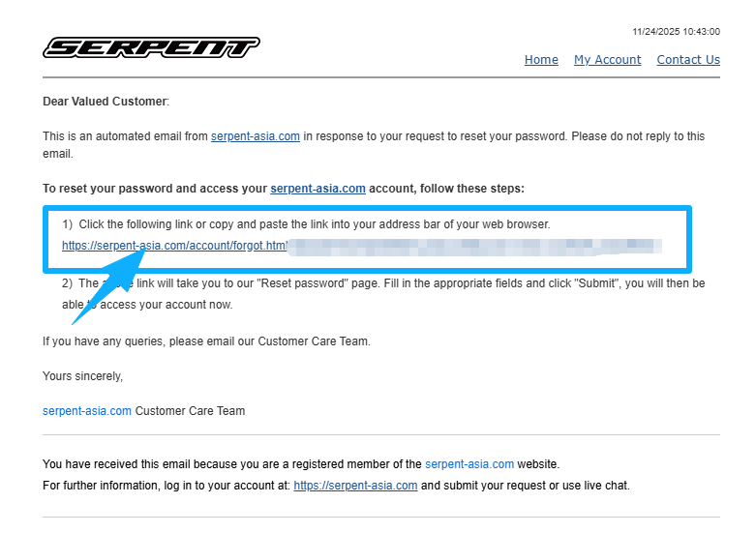This screenshot has width=756, height=533.
Task: Open the Home navigation link
Action: click(541, 60)
